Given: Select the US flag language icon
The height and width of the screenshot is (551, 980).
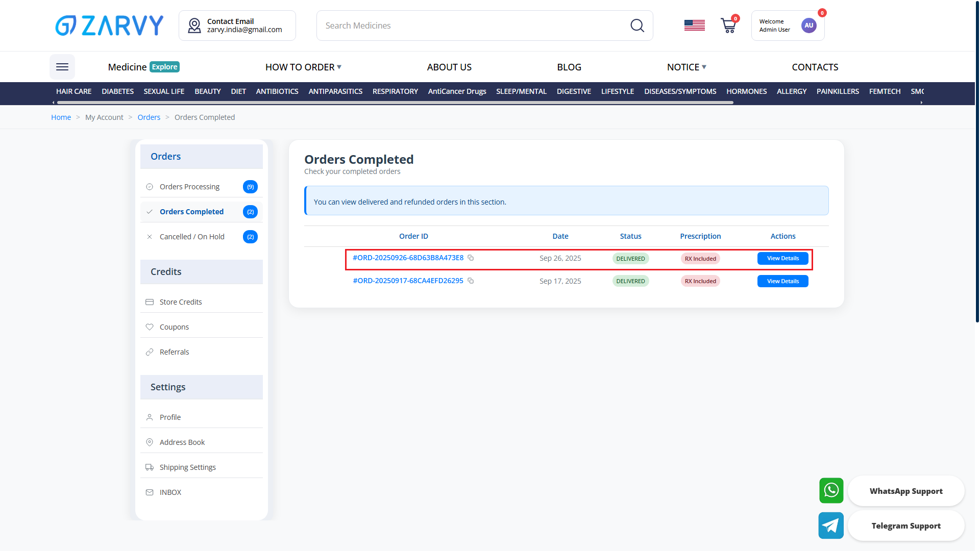Looking at the screenshot, I should [694, 26].
